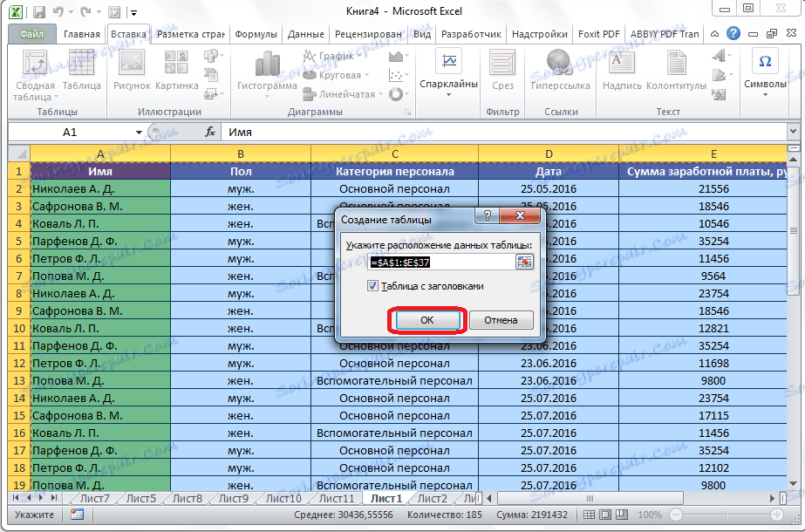The image size is (805, 532).
Task: Expand the Диаграммы dialog launcher
Action: tap(408, 112)
